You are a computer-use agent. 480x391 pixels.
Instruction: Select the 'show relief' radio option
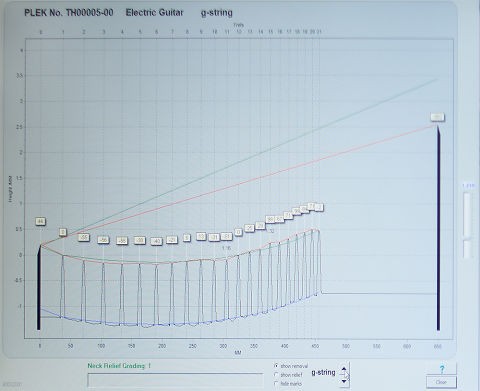coord(276,375)
